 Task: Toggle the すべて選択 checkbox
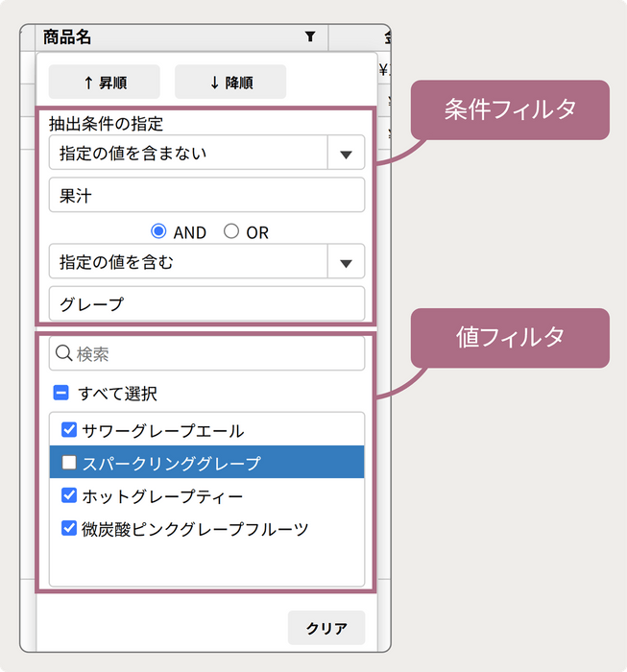[x=60, y=394]
